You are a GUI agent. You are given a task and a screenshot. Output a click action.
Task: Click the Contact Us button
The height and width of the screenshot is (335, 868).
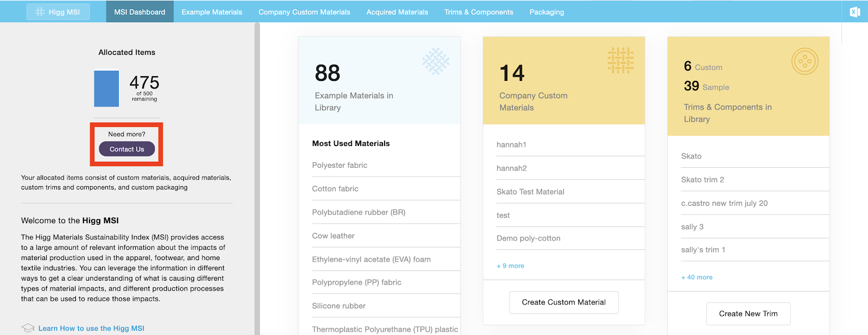[x=127, y=149]
